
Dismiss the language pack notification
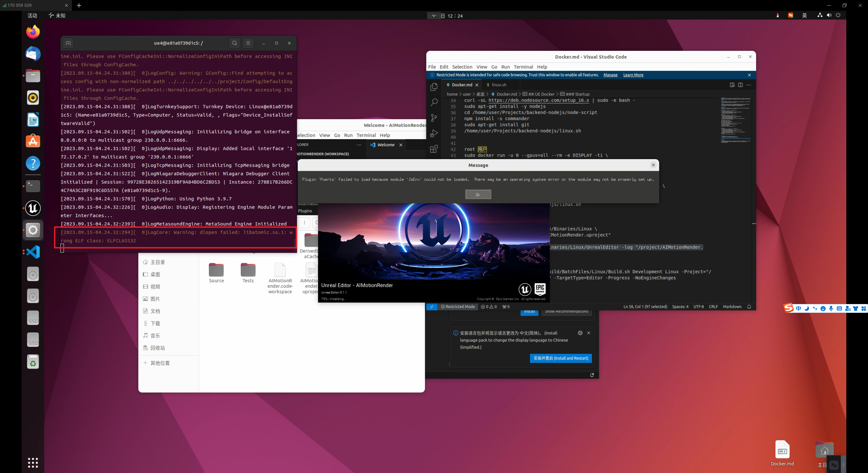click(x=589, y=333)
